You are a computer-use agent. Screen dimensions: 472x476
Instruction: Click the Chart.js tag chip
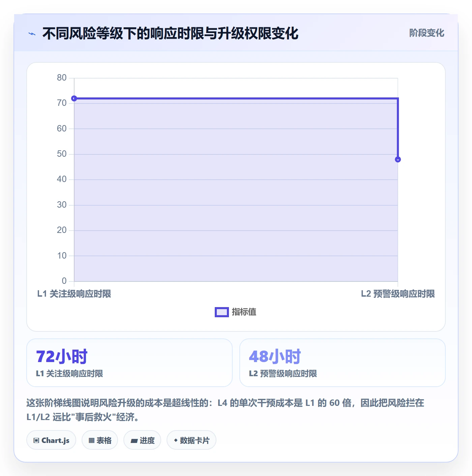coord(51,440)
